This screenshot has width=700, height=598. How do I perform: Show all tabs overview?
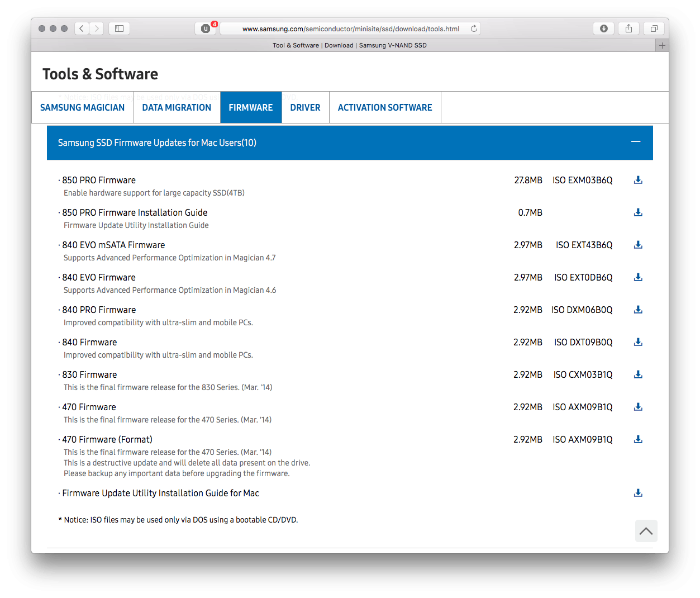[654, 29]
